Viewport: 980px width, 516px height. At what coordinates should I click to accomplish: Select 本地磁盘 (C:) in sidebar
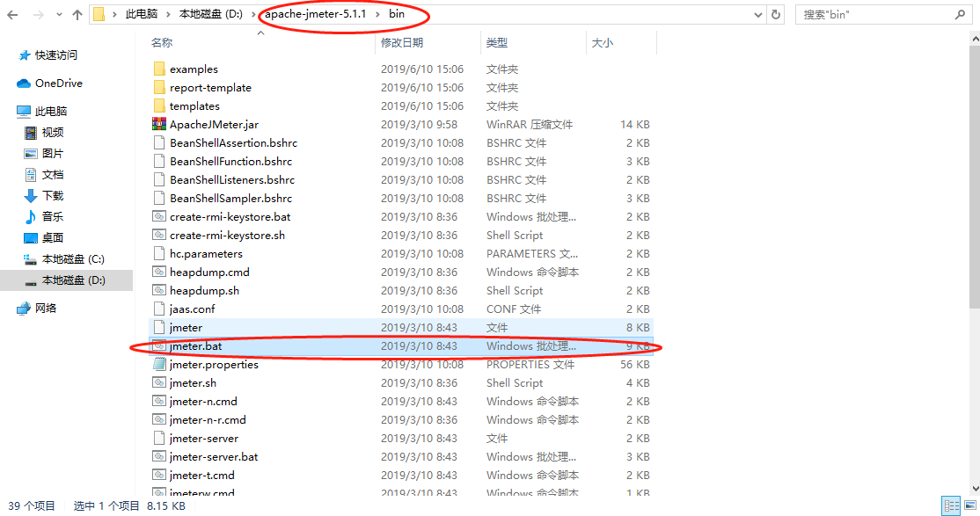tap(73, 259)
